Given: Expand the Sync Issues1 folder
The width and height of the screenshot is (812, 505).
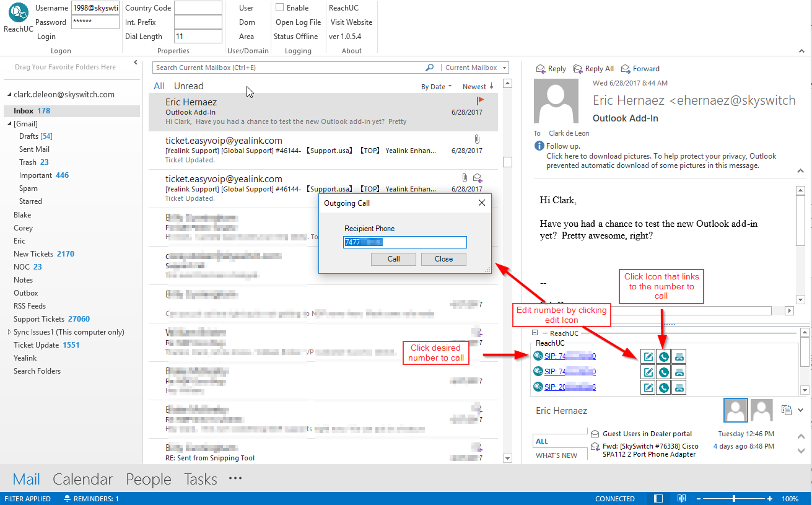Looking at the screenshot, I should click(9, 332).
